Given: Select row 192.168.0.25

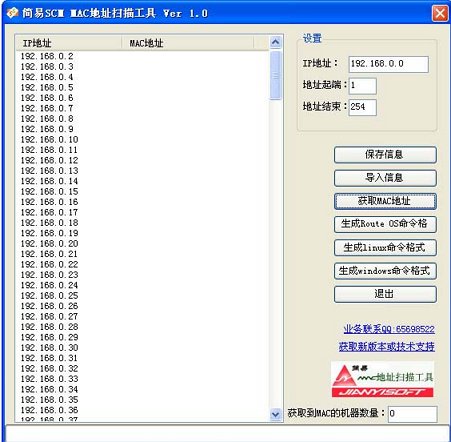Looking at the screenshot, I should pos(142,296).
